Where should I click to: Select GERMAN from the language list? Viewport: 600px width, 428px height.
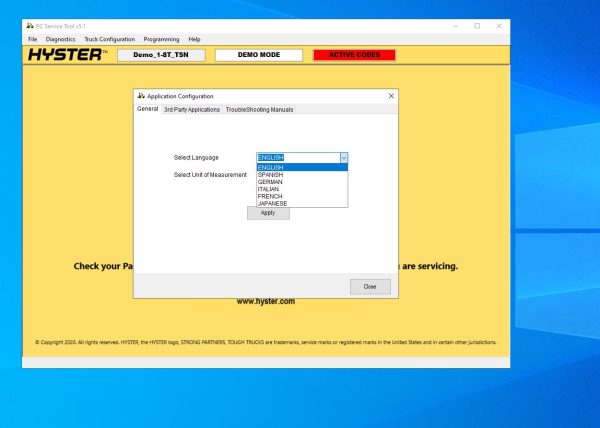click(x=302, y=182)
